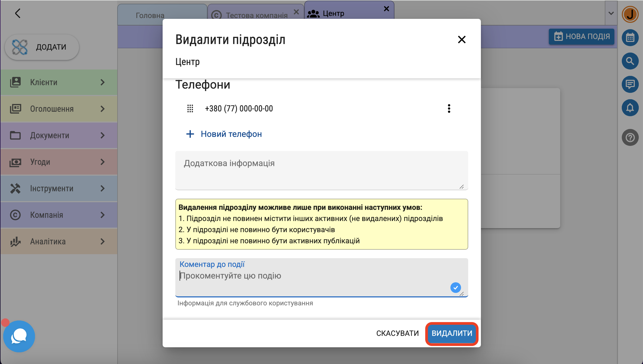Open three-dot menu for phone number

[x=449, y=109]
